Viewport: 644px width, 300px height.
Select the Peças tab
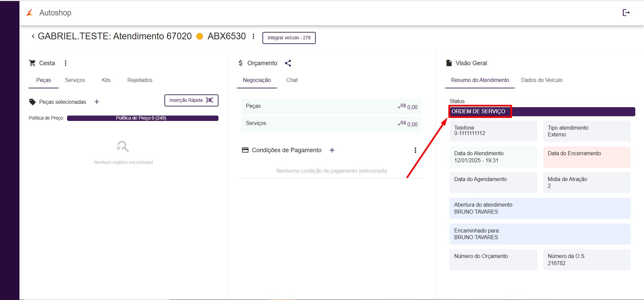pyautogui.click(x=44, y=80)
